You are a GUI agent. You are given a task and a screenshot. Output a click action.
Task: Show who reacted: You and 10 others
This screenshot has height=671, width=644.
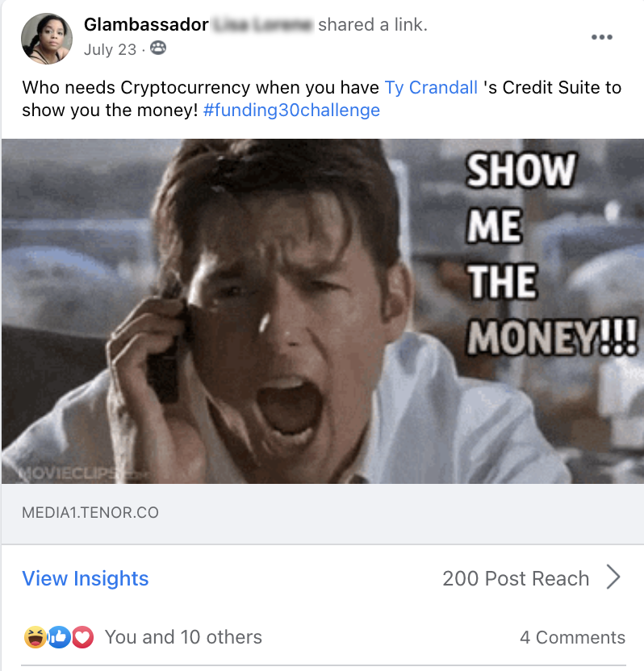point(183,637)
